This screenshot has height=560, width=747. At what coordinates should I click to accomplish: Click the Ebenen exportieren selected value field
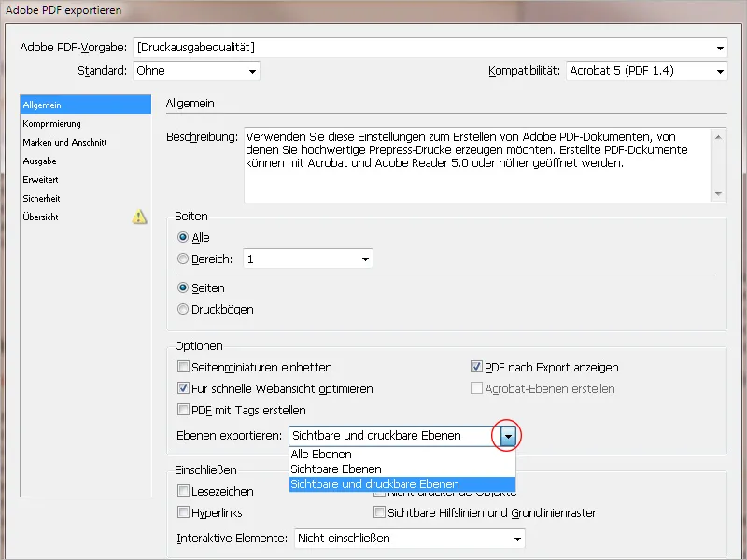point(395,436)
